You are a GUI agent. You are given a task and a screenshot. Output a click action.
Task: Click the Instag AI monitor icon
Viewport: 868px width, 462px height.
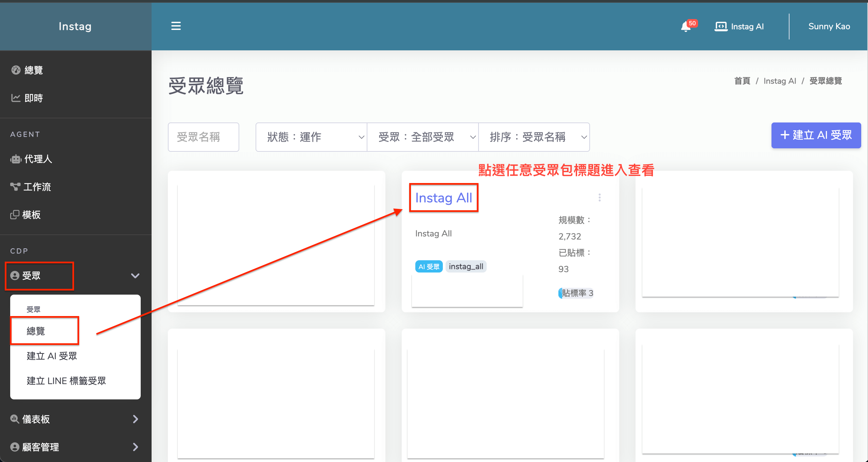pos(721,27)
